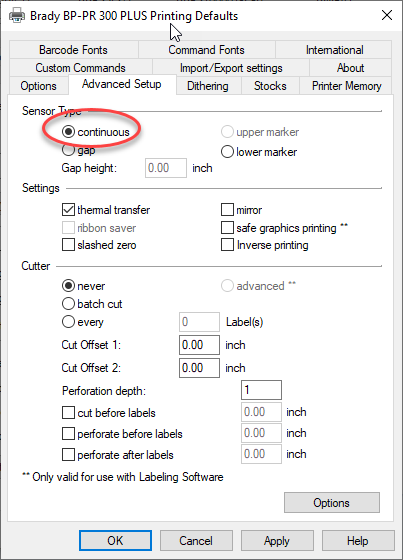Select batch cut cutter option

[92, 304]
